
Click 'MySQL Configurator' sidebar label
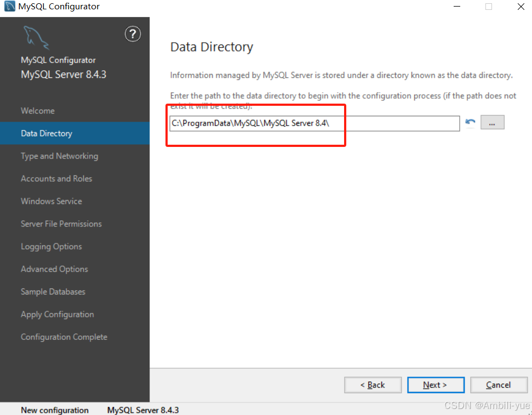[x=58, y=60]
